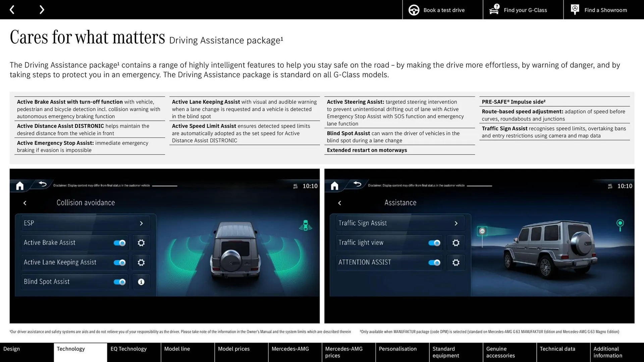644x362 pixels.
Task: Click the back chevron on Collision avoidance screen
Action: pos(25,203)
